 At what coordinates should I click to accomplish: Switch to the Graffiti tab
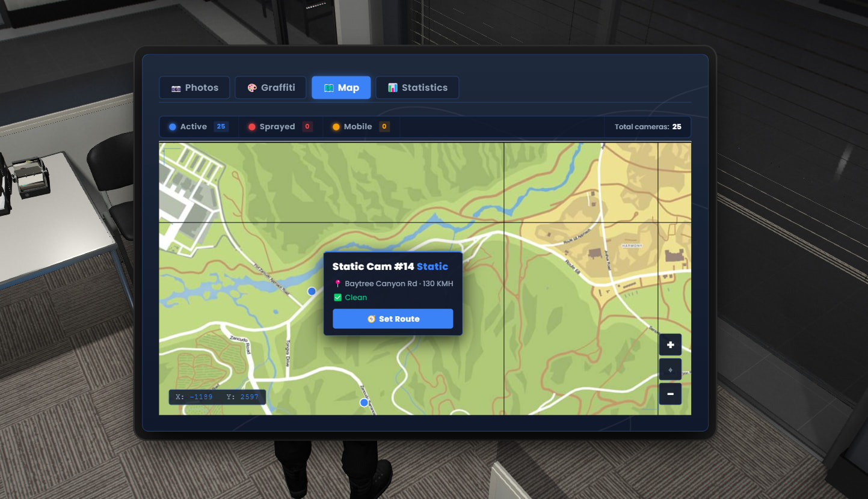click(x=271, y=88)
